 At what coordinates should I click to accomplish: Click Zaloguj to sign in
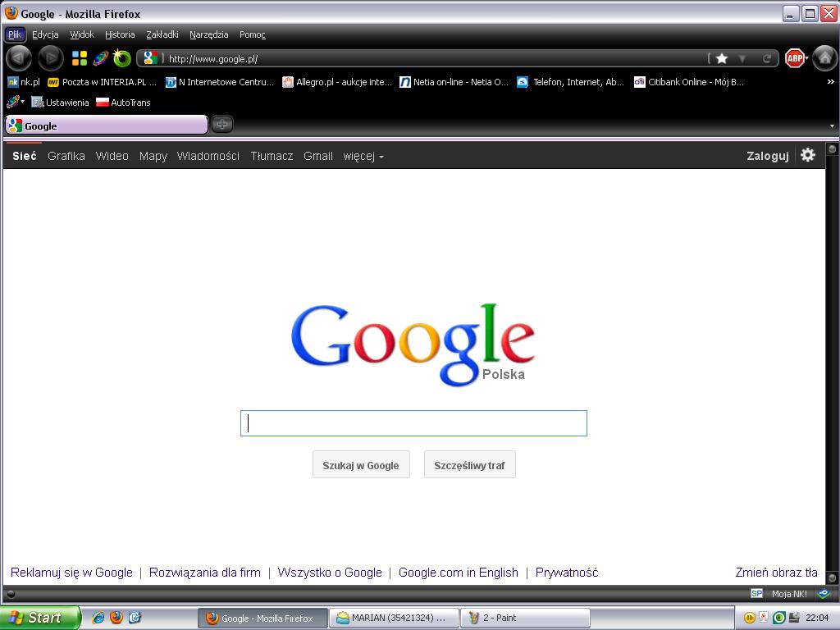pos(768,156)
